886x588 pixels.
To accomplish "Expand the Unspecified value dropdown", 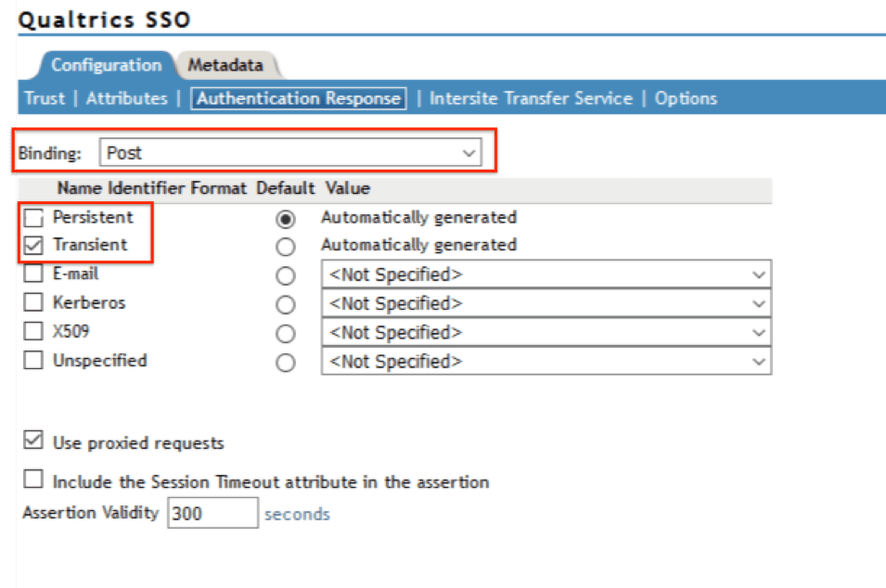I will click(x=757, y=361).
